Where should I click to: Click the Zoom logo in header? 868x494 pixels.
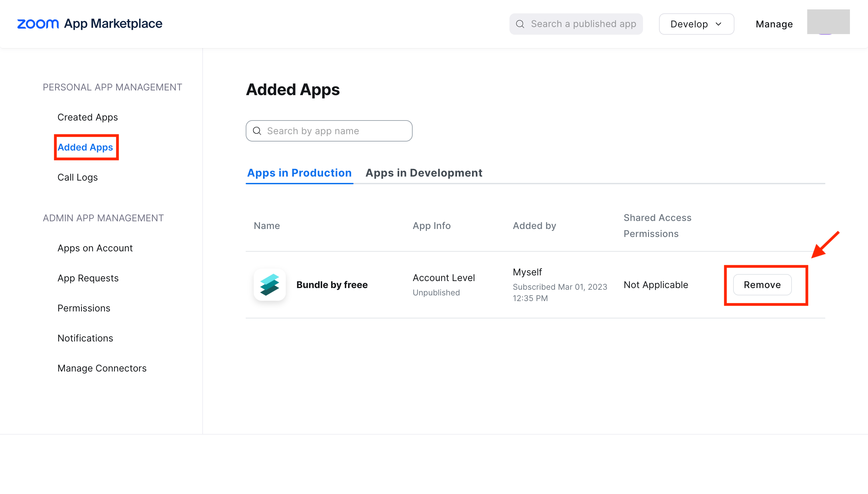[x=38, y=24]
